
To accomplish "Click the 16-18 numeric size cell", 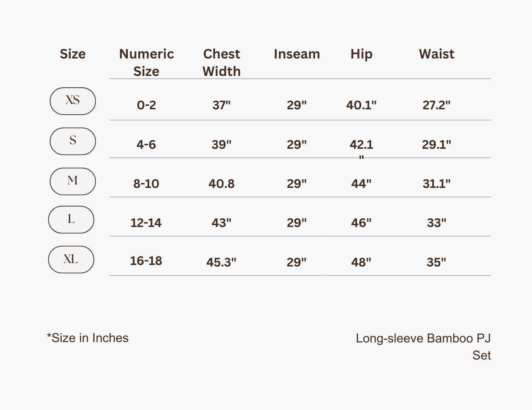I will [146, 261].
